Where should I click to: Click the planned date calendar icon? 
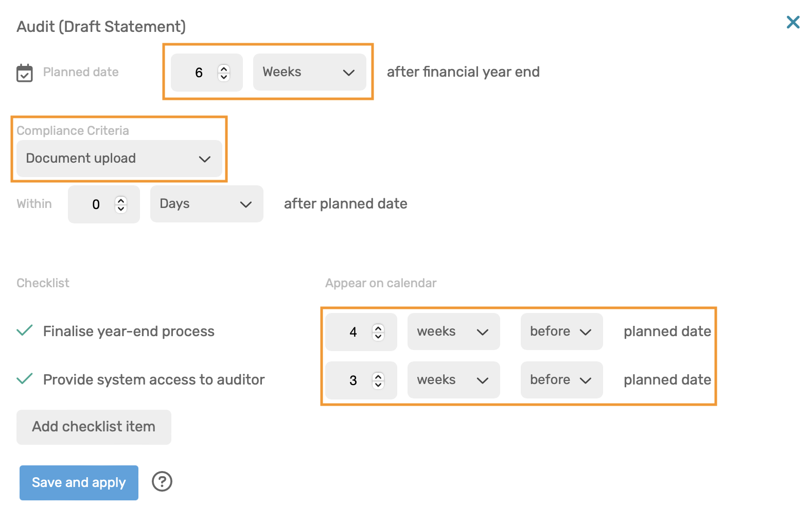[24, 73]
